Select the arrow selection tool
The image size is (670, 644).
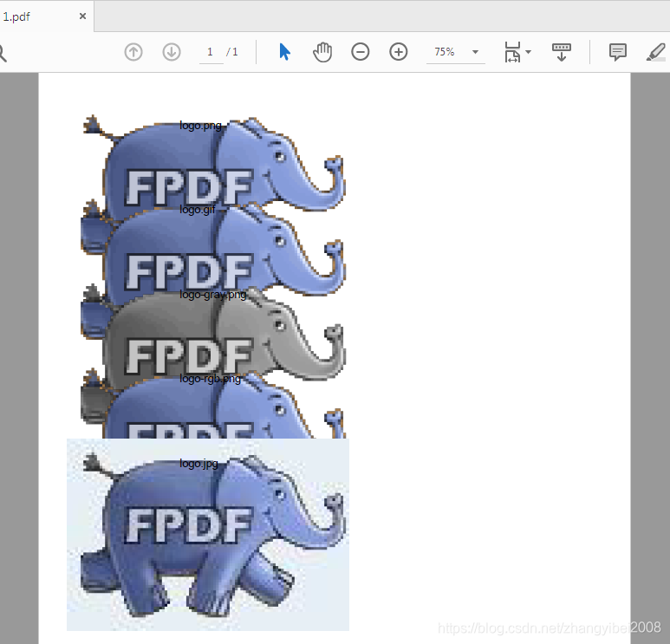tap(284, 52)
